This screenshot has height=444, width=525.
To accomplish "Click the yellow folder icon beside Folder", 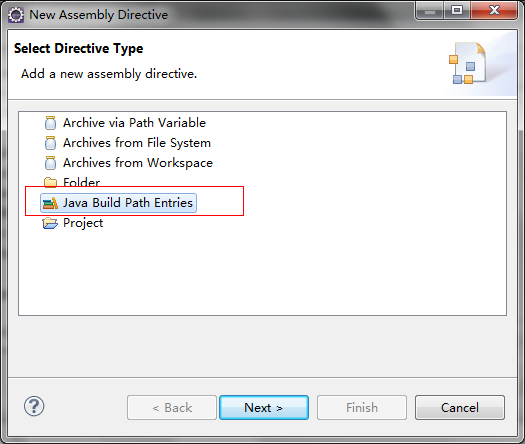I will 51,182.
